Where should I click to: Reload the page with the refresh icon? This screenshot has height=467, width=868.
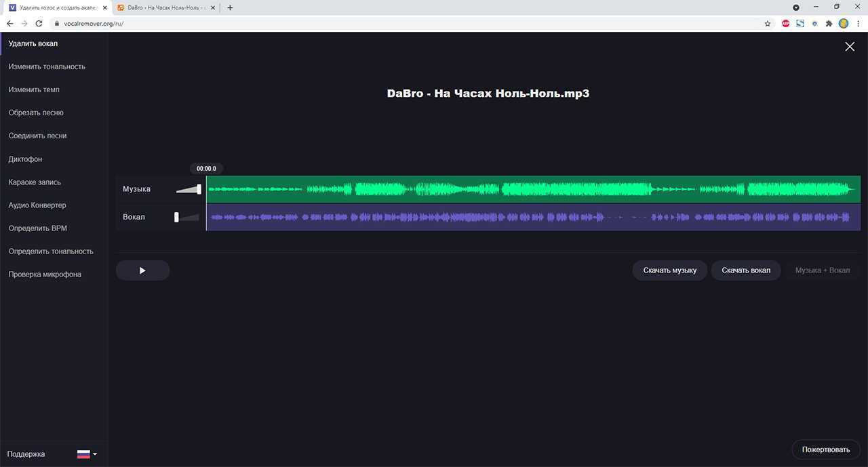(x=39, y=23)
